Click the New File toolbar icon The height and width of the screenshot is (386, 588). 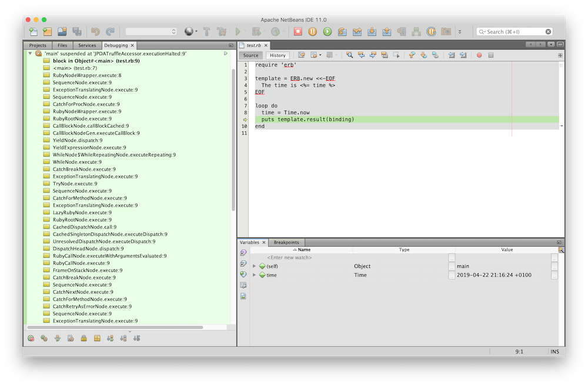coord(34,32)
